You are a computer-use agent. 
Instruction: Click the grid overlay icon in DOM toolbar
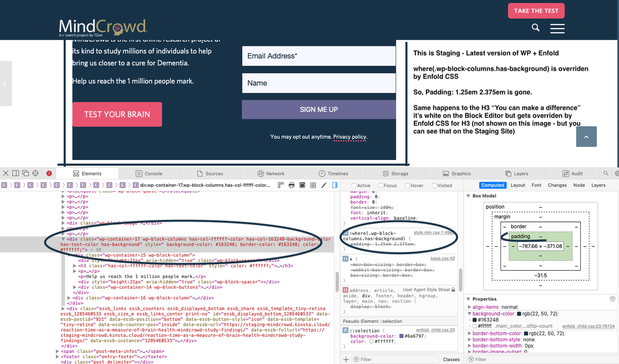click(x=313, y=185)
